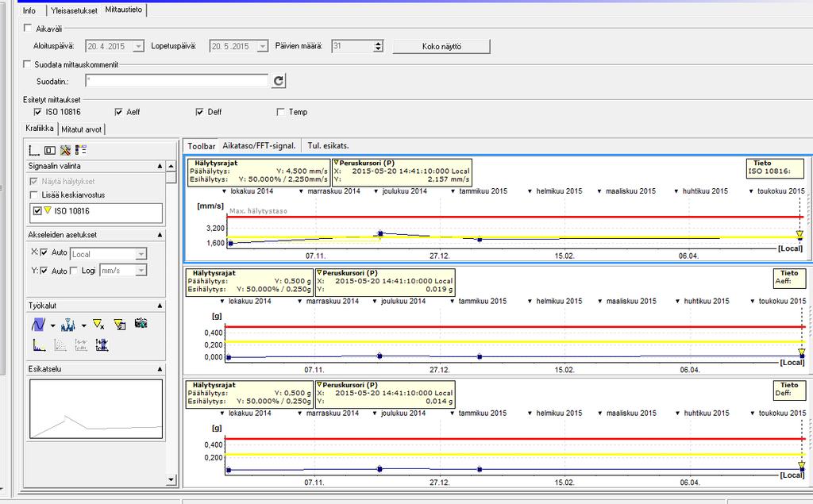Click left panel scrollbar down arrow
The width and height of the screenshot is (813, 504).
(171, 479)
